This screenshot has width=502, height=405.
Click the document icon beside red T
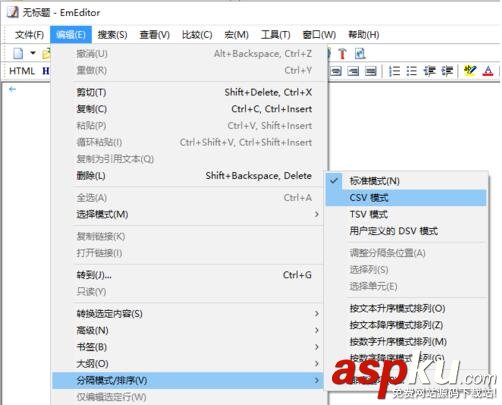click(360, 54)
